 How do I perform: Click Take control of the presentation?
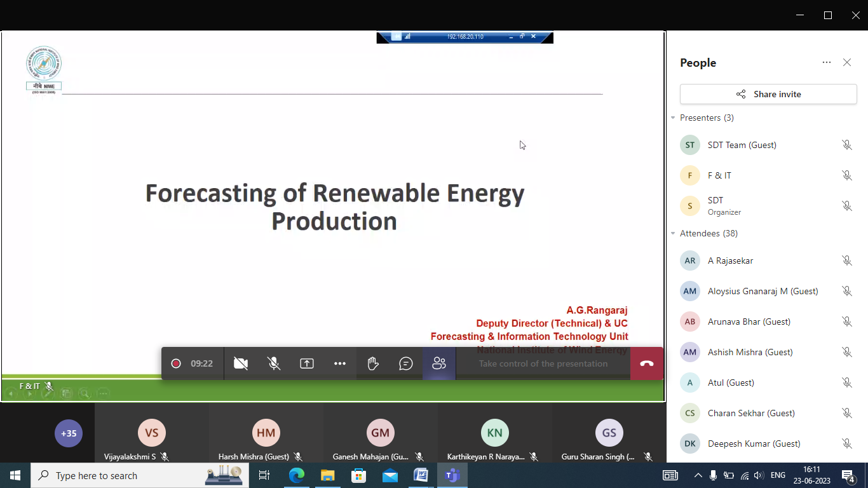coord(543,363)
